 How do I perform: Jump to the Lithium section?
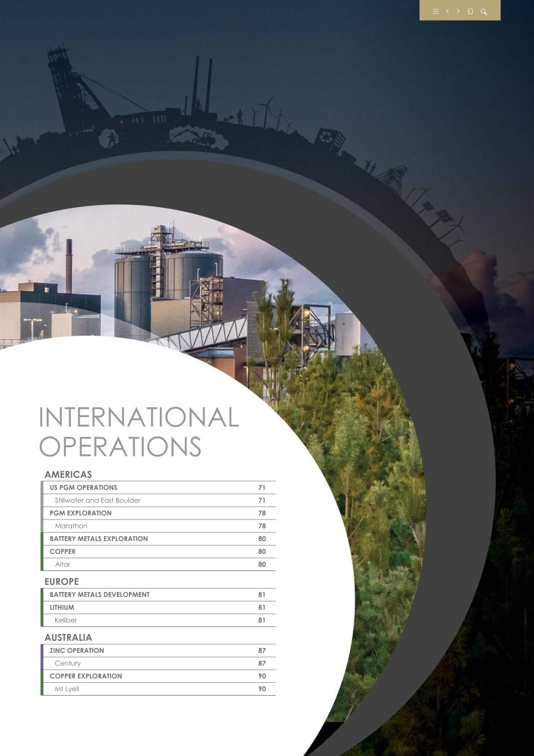(62, 608)
